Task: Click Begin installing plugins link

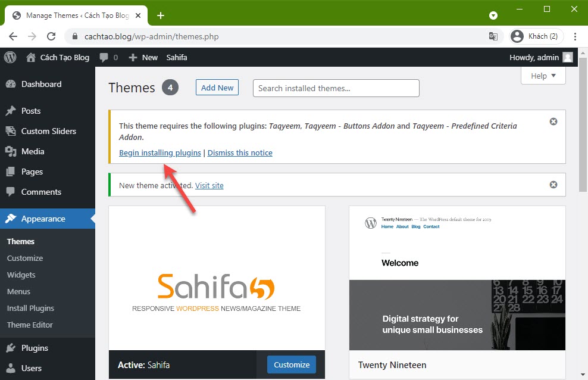Action: pos(159,152)
